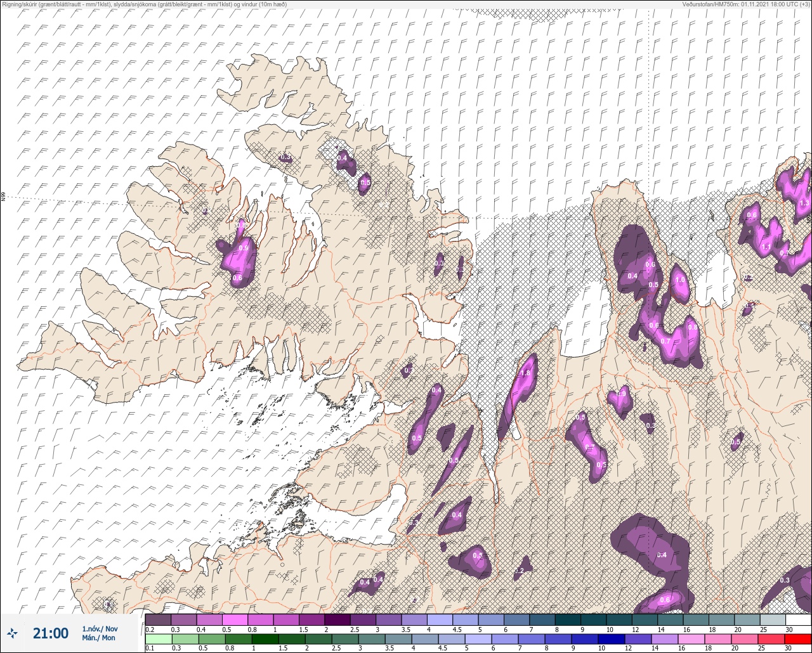Click the 1.1 snowfall value label on map
Viewport: 812px width, 653px height.
point(766,247)
